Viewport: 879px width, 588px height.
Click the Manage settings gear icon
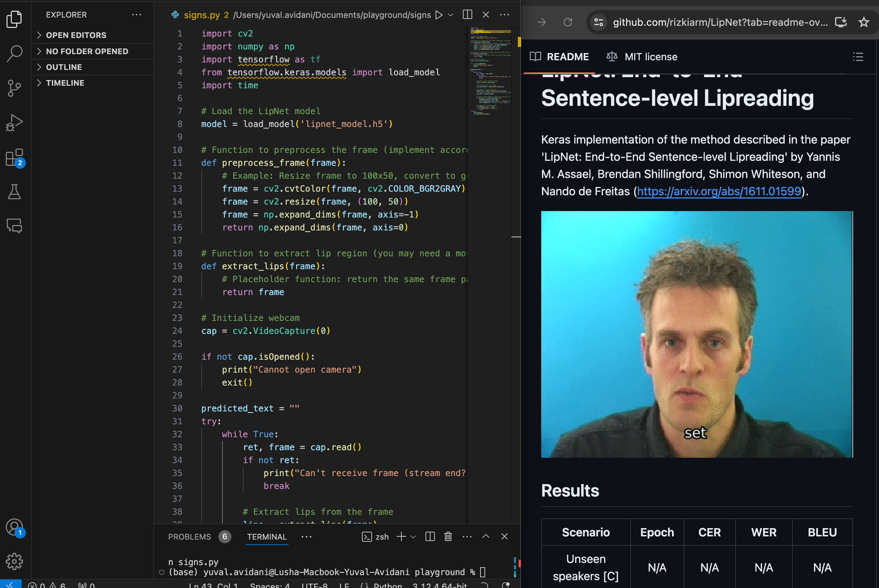point(15,561)
